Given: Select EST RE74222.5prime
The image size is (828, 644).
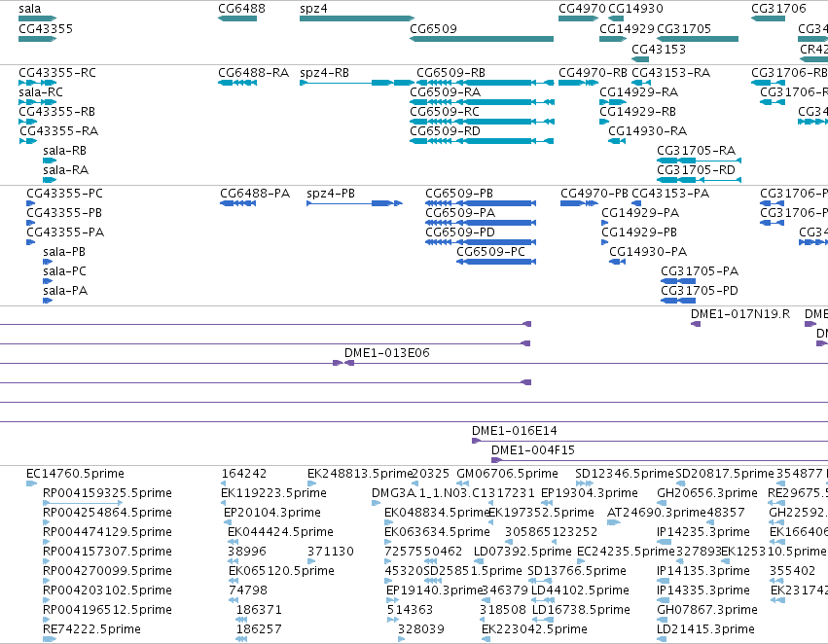Looking at the screenshot, I should [x=50, y=639].
